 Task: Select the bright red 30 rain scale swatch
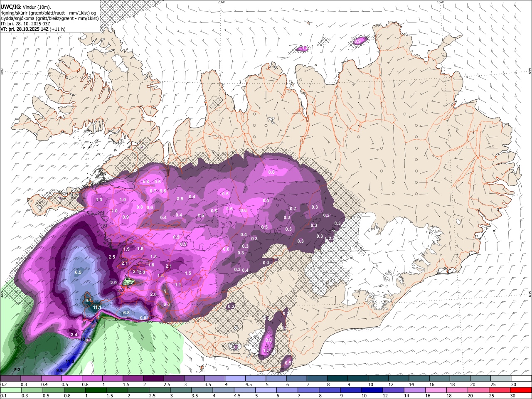(x=521, y=390)
